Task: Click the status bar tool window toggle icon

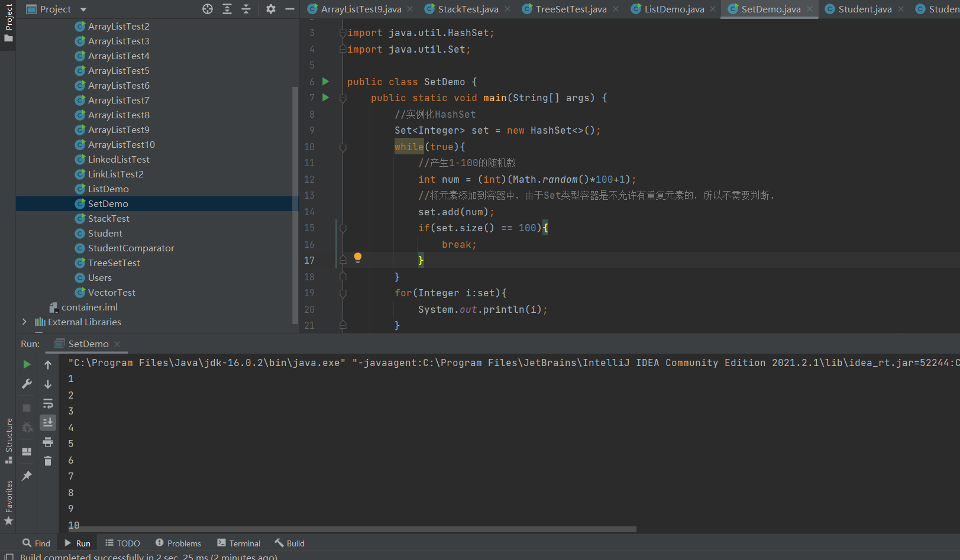Action: (8, 556)
